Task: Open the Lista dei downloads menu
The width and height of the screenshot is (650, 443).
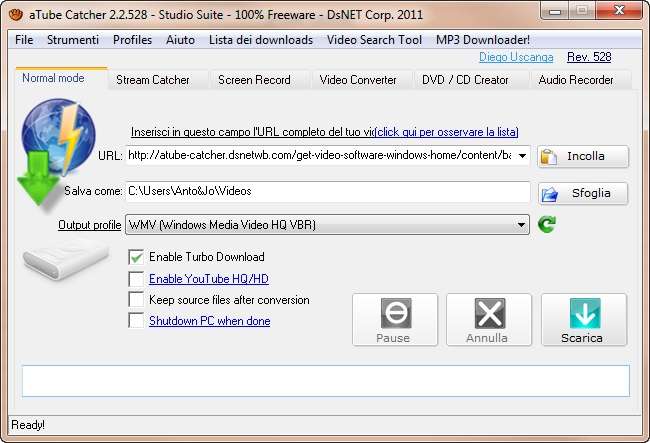Action: click(x=261, y=40)
